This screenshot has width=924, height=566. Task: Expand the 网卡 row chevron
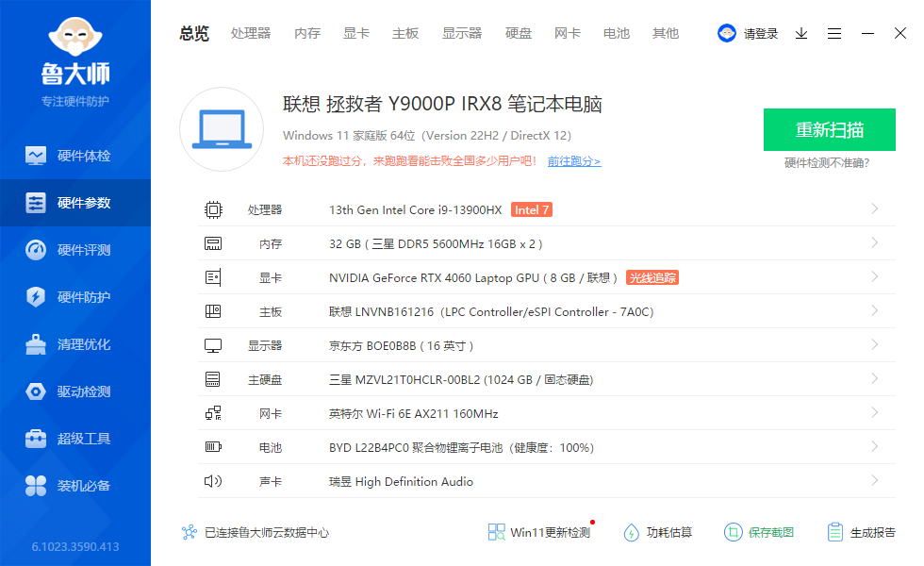point(875,413)
